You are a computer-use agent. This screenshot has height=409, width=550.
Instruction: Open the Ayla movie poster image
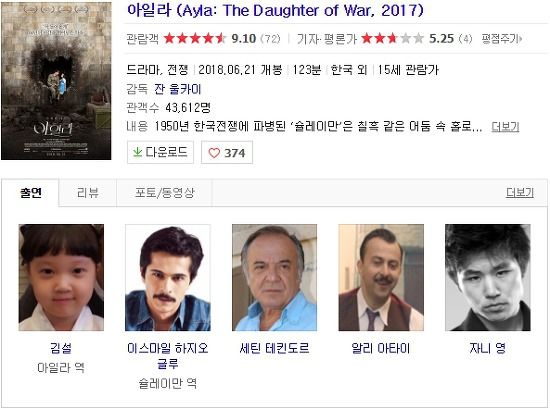56,81
